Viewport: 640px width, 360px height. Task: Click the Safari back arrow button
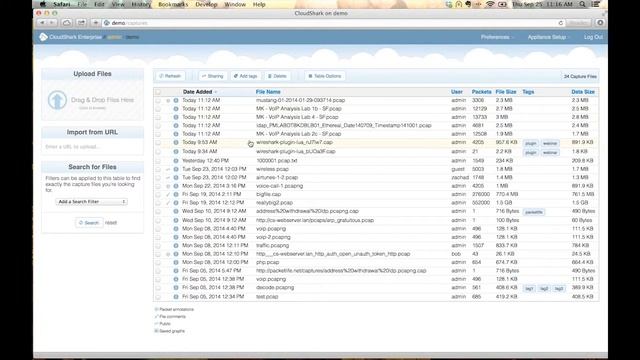42,23
